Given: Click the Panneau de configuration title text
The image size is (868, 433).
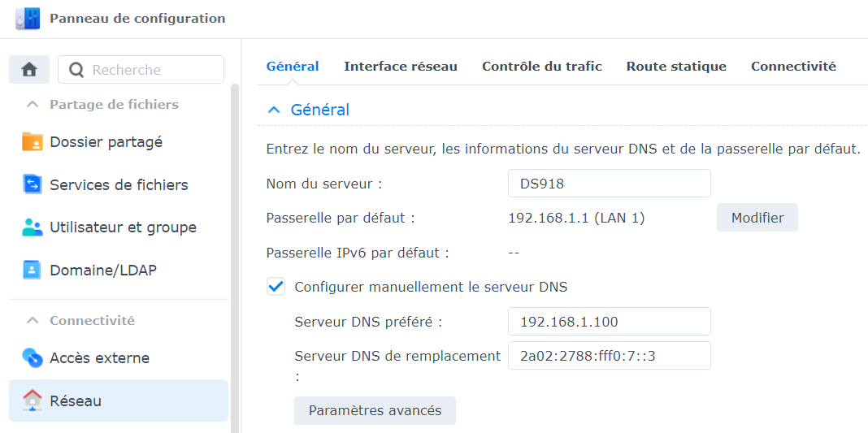Looking at the screenshot, I should point(137,18).
